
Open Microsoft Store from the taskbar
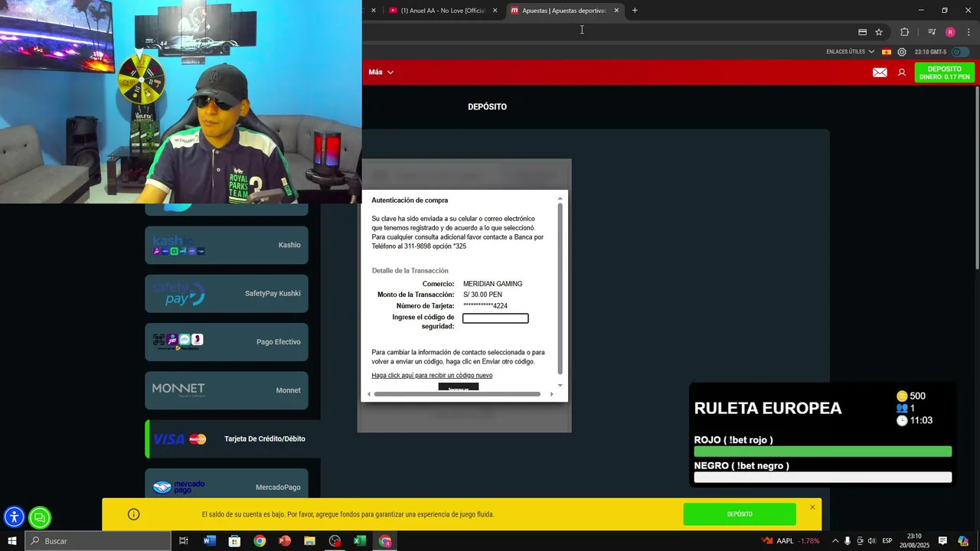point(235,541)
